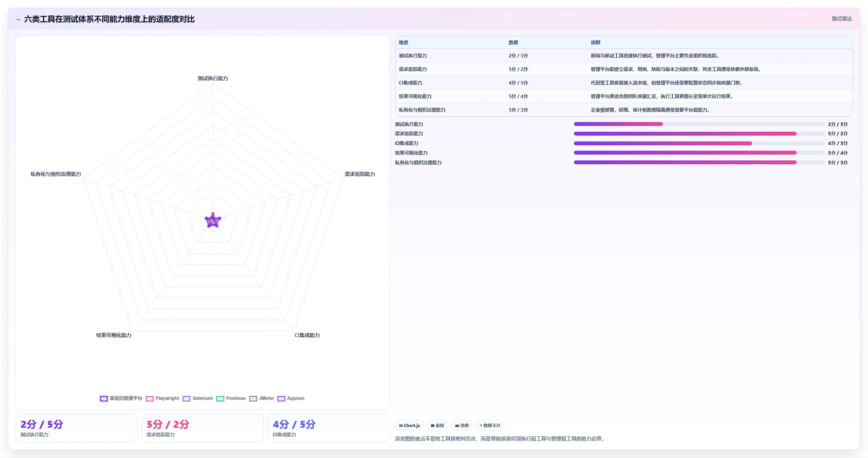The height and width of the screenshot is (458, 868).
Task: Click the chart title 六类工具在测试体系
Action: 109,19
